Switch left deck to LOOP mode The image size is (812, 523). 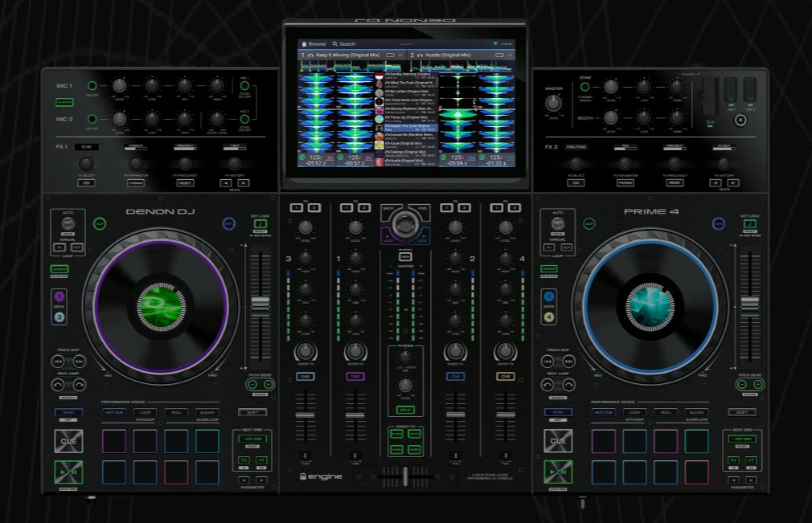tap(145, 412)
